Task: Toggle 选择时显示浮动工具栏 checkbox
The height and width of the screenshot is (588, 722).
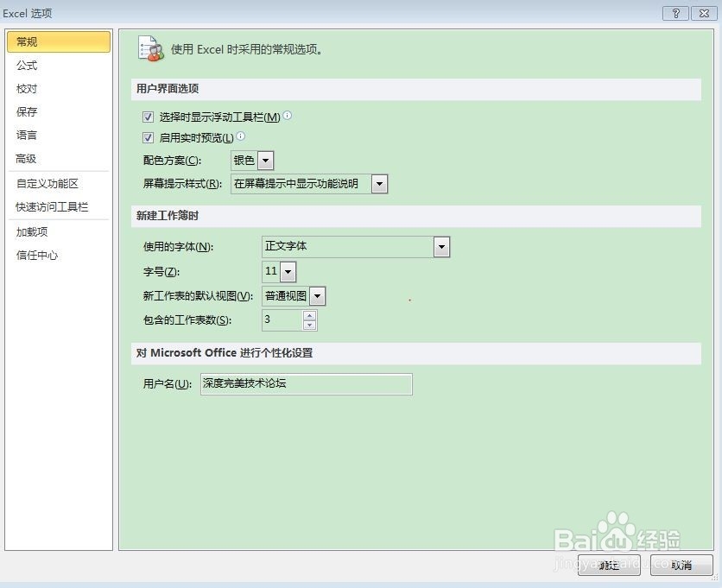Action: 148,117
